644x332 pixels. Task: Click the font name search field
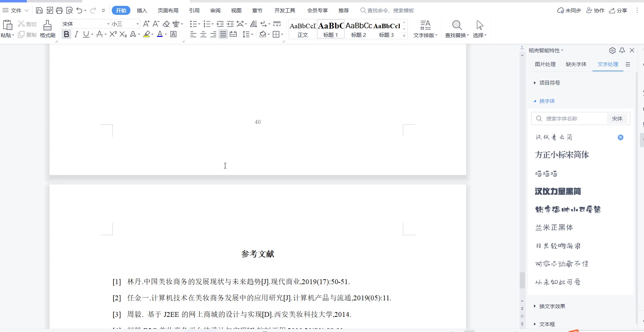(570, 119)
